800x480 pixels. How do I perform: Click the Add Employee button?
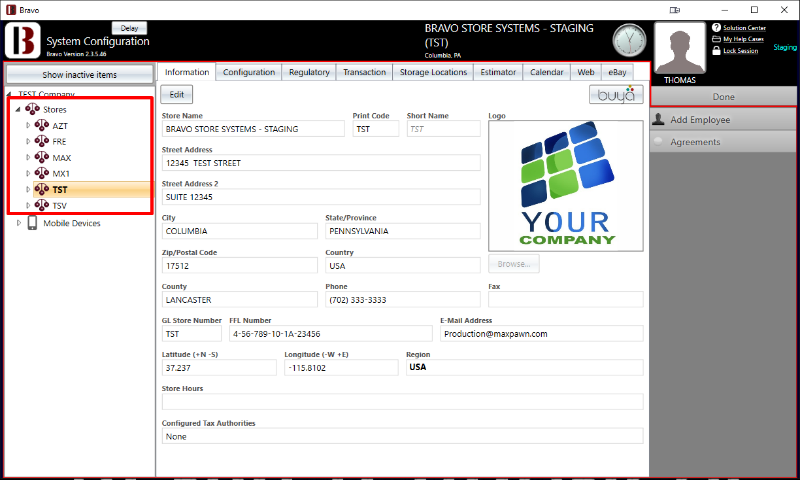pyautogui.click(x=723, y=119)
